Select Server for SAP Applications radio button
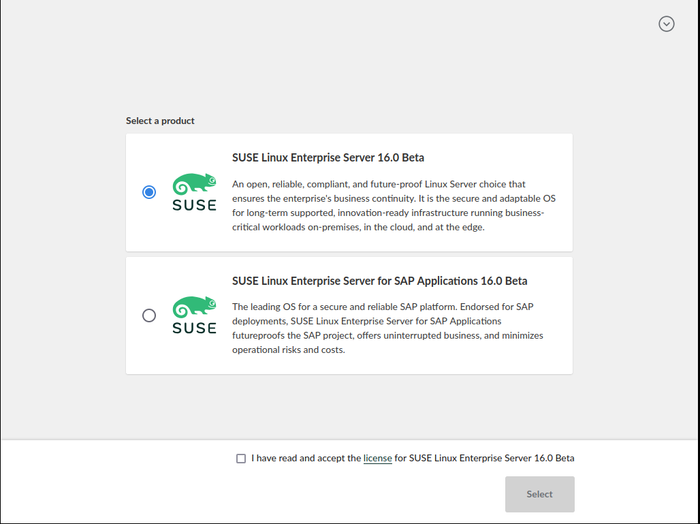The image size is (700, 524). (149, 316)
